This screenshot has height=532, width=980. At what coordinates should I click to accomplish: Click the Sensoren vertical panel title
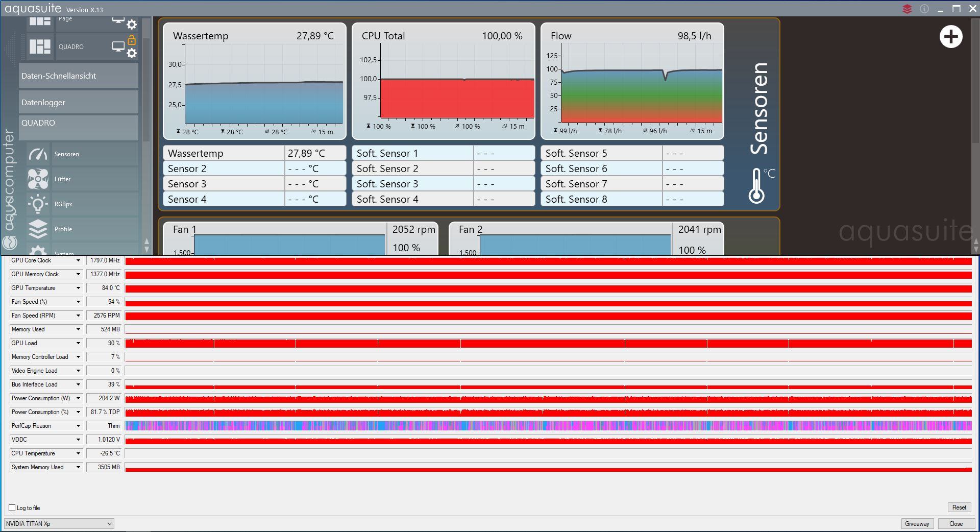tap(759, 108)
